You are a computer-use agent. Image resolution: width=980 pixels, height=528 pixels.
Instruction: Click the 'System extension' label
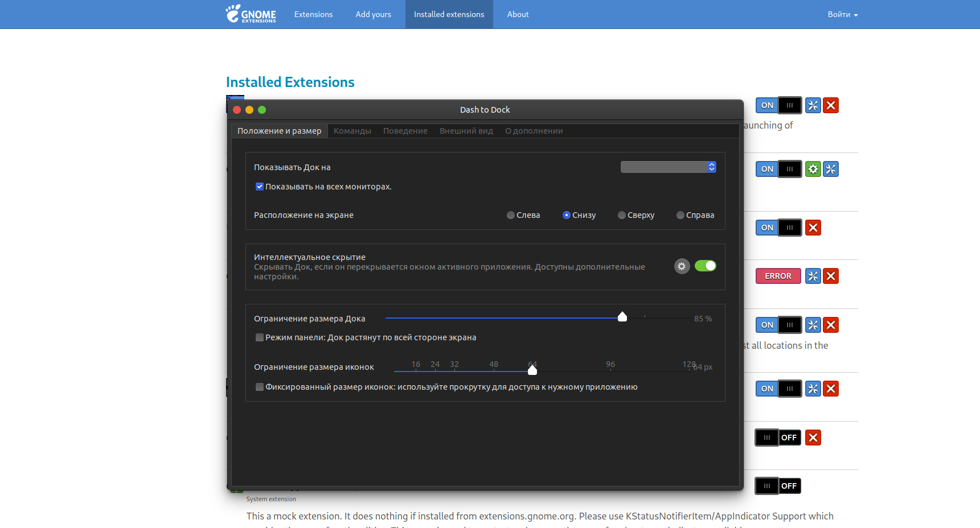point(271,499)
